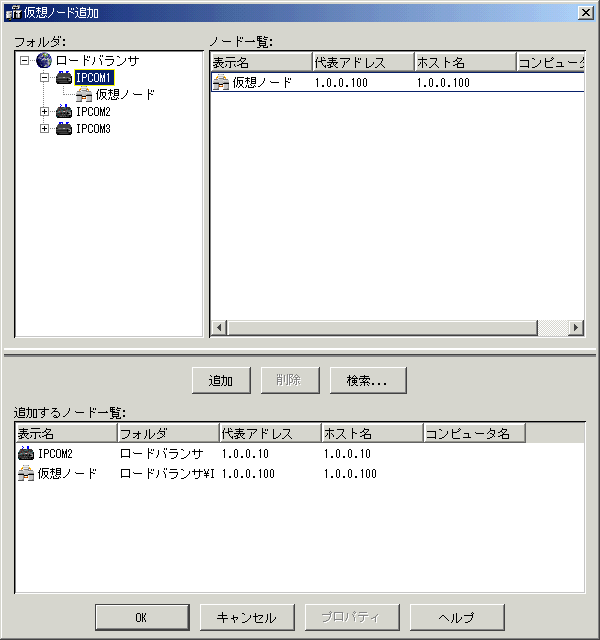Click the IPCOM1 device icon in tree
This screenshot has width=600, height=640.
click(64, 77)
